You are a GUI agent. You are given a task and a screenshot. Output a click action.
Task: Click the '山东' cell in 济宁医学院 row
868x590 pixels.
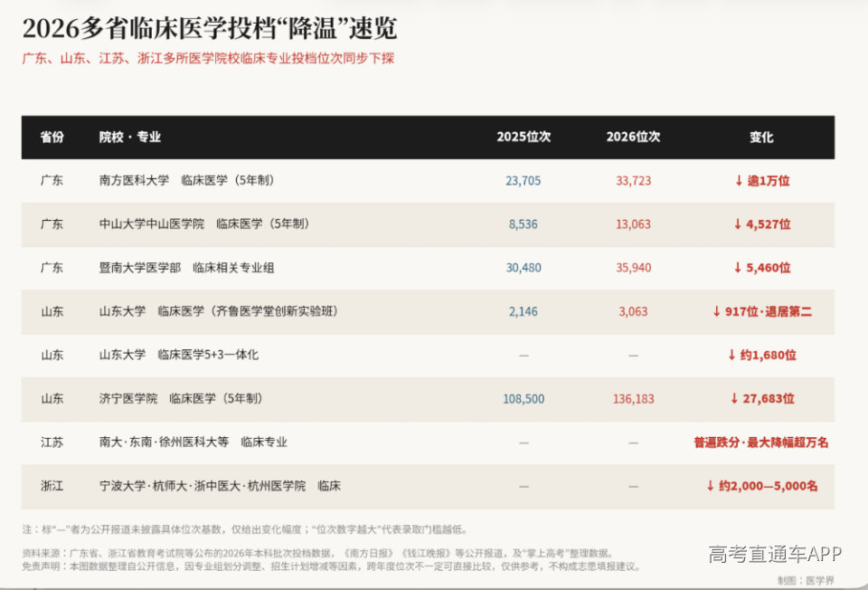coord(52,398)
